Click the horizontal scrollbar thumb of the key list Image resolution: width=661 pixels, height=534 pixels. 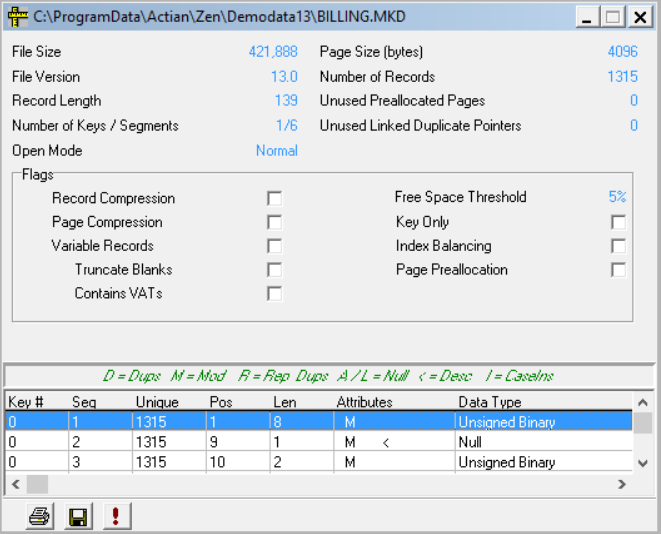[37, 484]
